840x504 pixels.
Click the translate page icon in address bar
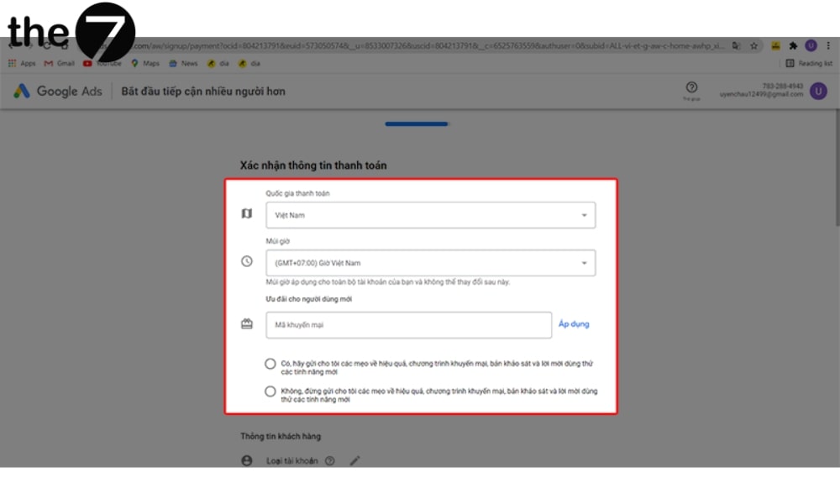tap(737, 45)
